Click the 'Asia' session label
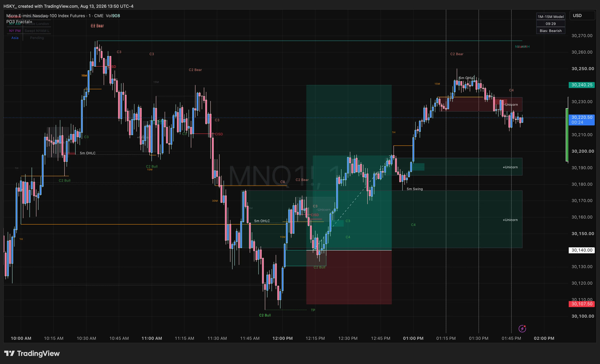This screenshot has width=600, height=364. (x=15, y=38)
